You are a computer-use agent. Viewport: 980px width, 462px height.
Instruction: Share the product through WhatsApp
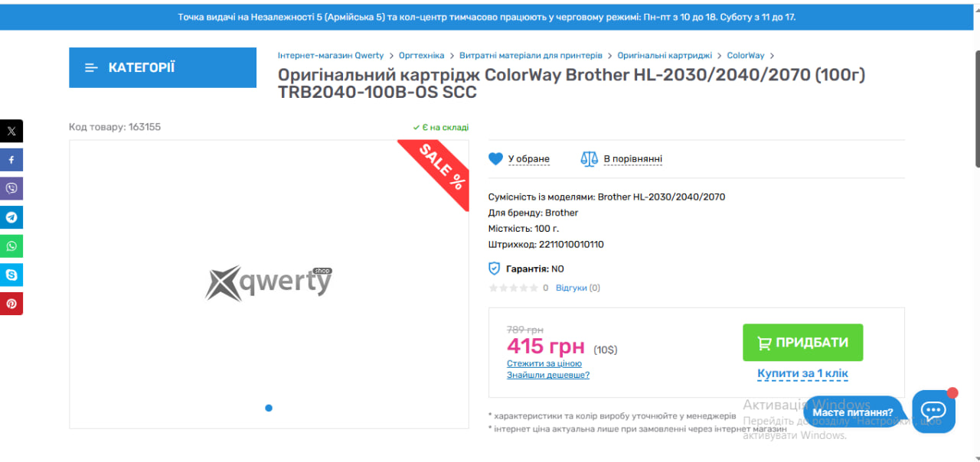11,246
